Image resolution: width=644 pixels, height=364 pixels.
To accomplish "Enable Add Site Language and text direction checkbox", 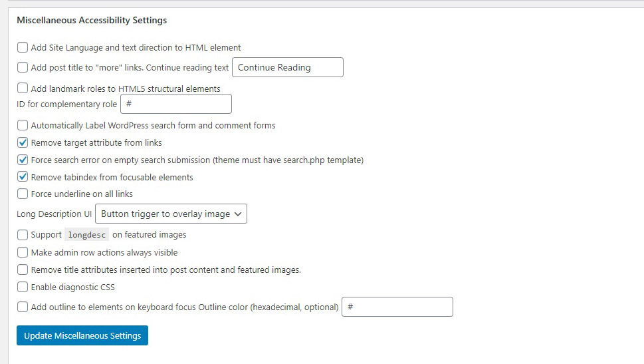I will pos(23,48).
